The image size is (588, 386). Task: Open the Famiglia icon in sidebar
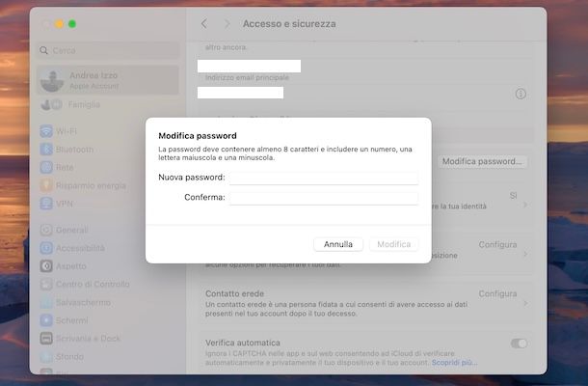pos(51,104)
